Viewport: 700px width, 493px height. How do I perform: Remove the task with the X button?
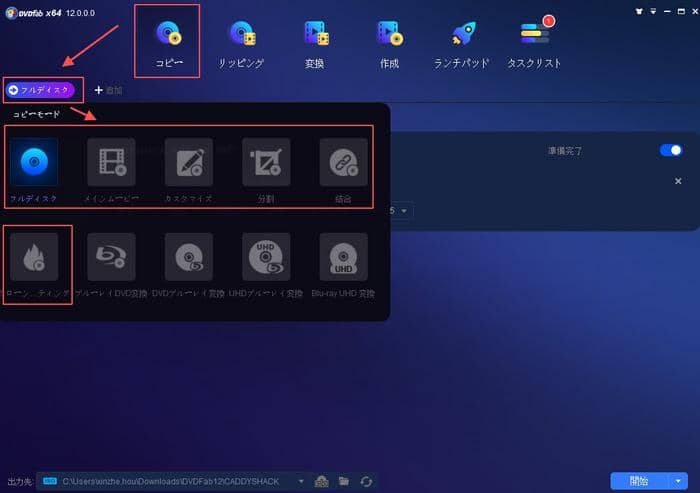click(x=678, y=181)
